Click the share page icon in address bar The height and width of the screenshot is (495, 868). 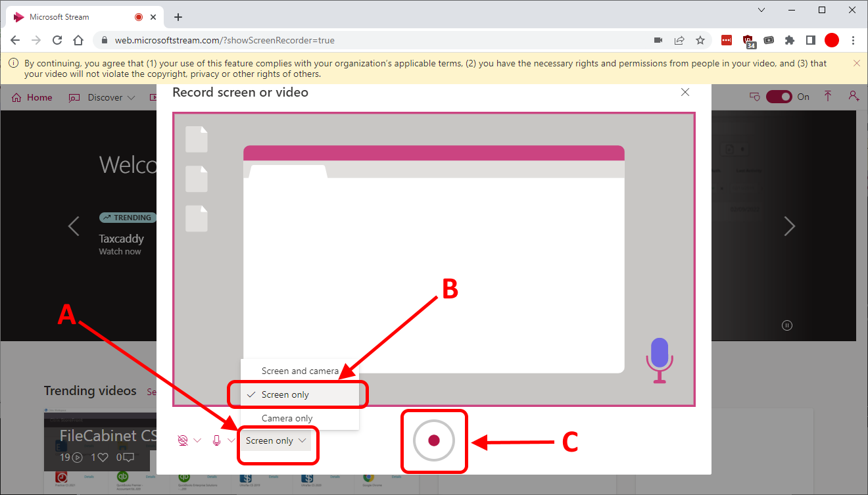point(679,40)
